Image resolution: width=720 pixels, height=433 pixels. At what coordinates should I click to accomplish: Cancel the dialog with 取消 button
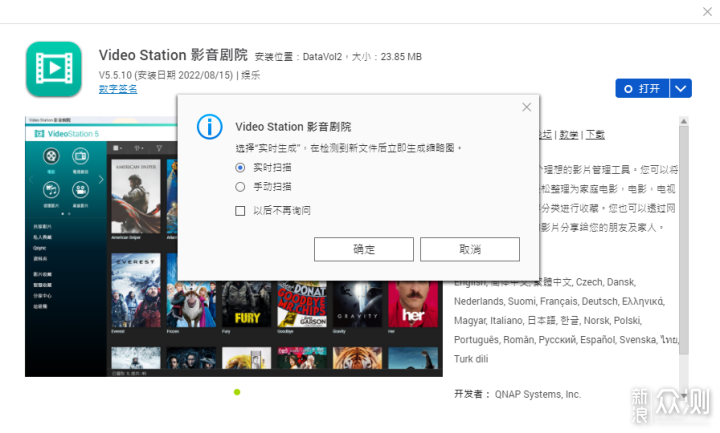(x=470, y=249)
